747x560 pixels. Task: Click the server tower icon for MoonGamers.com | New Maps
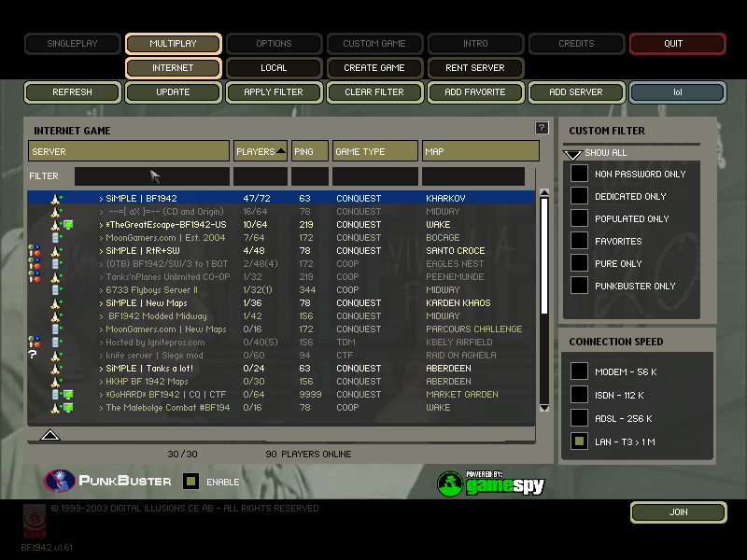55,329
